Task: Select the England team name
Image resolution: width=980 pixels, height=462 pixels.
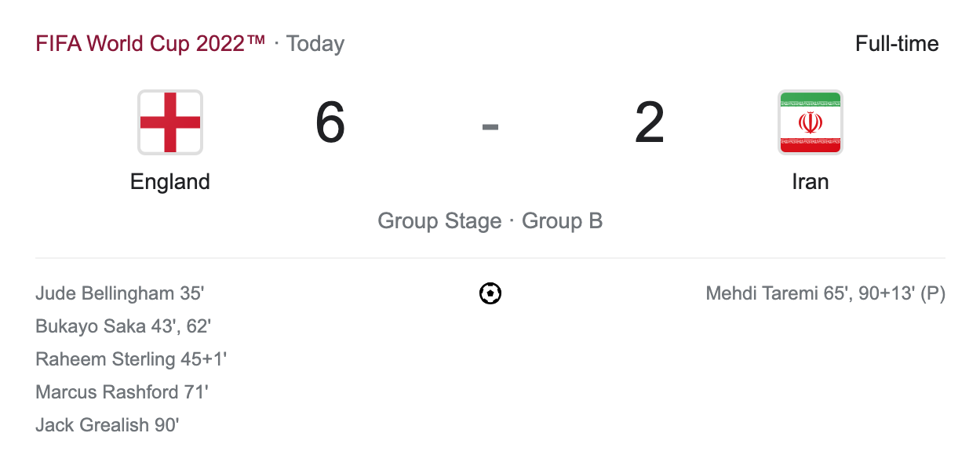Action: tap(170, 182)
